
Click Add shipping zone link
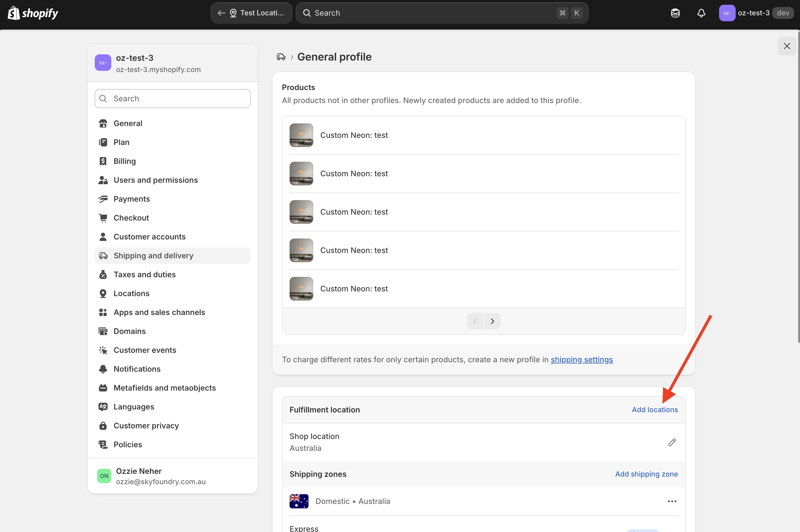[x=646, y=474]
